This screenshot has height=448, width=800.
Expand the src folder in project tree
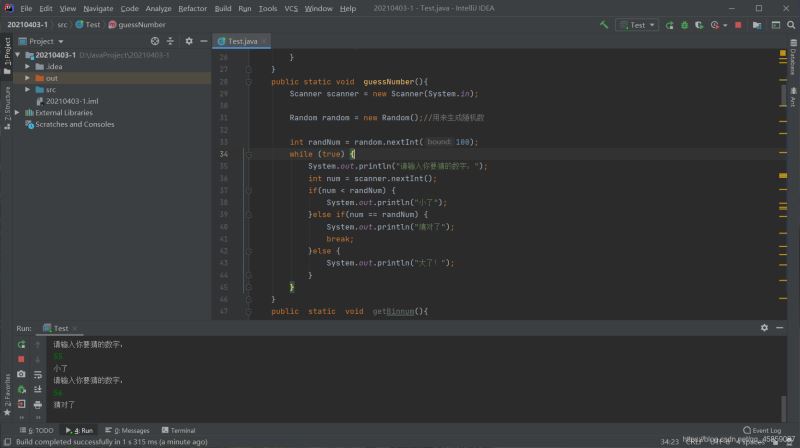point(28,89)
